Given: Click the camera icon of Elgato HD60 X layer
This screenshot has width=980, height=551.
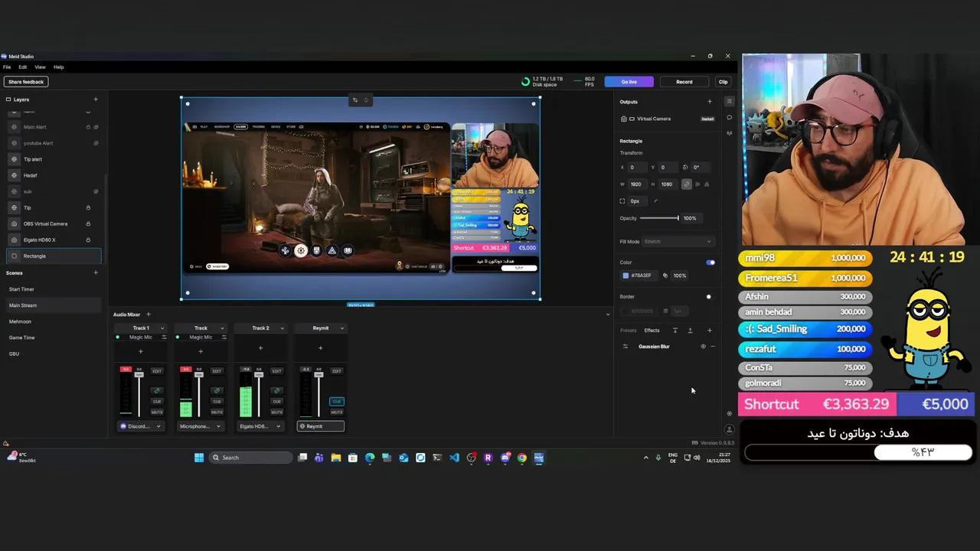Looking at the screenshot, I should 14,240.
